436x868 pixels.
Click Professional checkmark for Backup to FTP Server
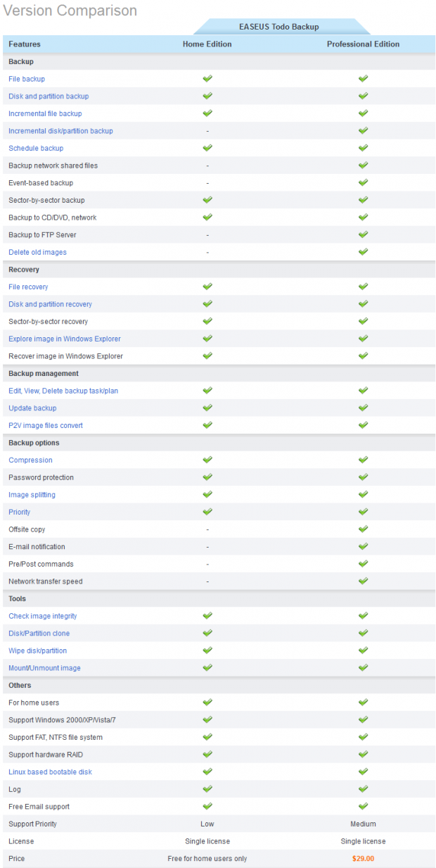(363, 234)
